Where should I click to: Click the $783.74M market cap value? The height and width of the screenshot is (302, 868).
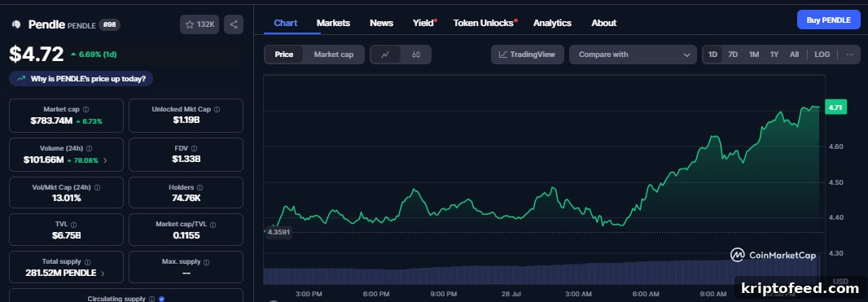[51, 120]
